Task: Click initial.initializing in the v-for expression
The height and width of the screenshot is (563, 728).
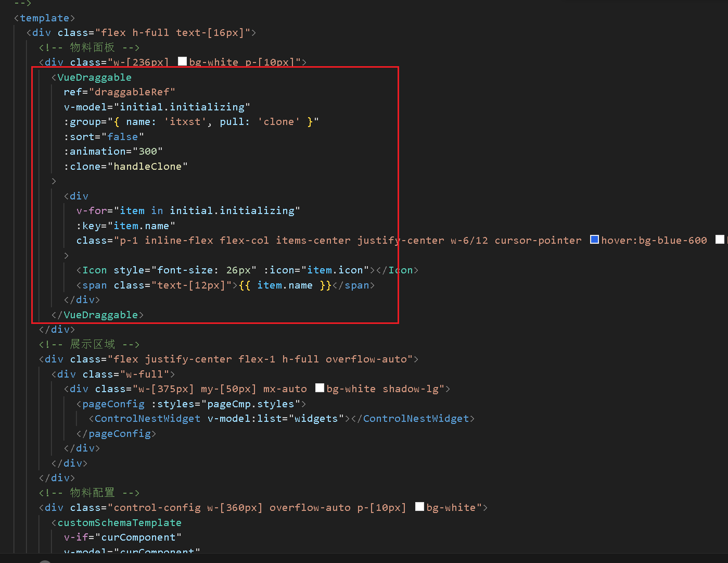Action: pyautogui.click(x=232, y=211)
